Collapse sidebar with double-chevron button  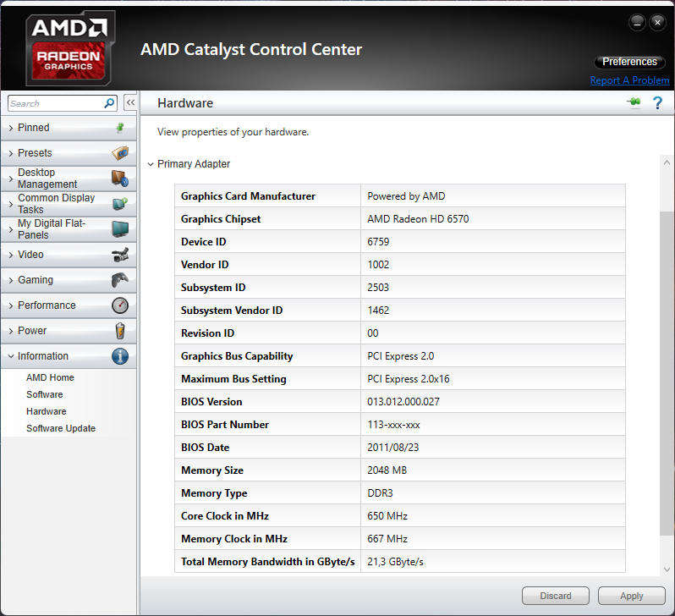[x=130, y=102]
